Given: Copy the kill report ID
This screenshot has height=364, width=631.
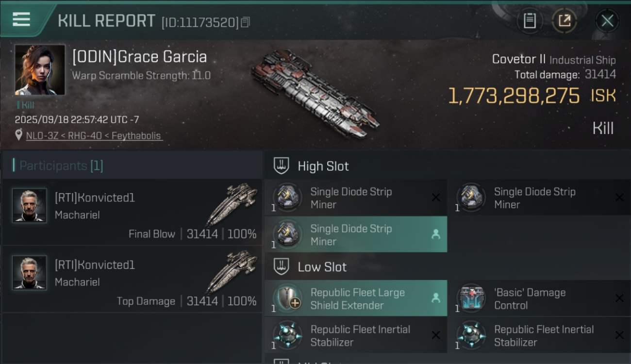Looking at the screenshot, I should tap(246, 22).
